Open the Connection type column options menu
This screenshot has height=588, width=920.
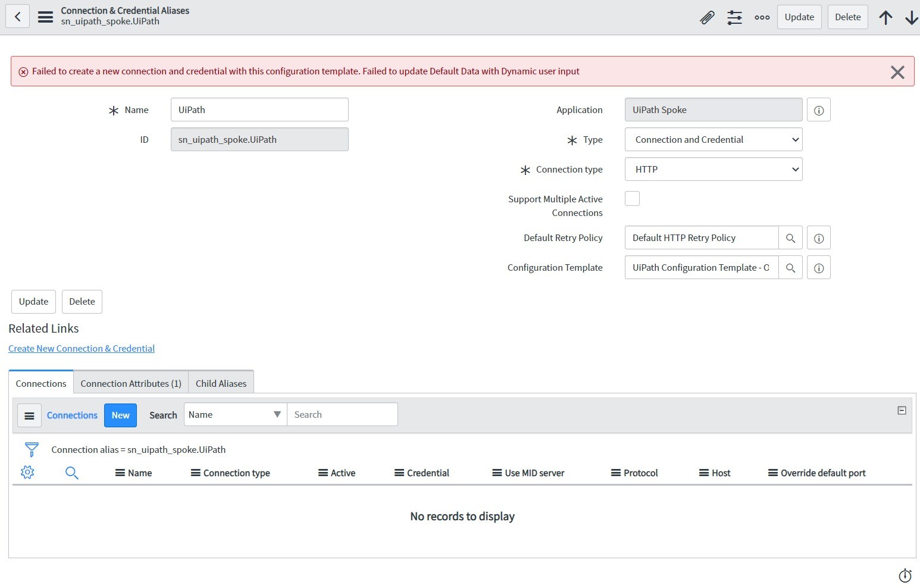[195, 473]
